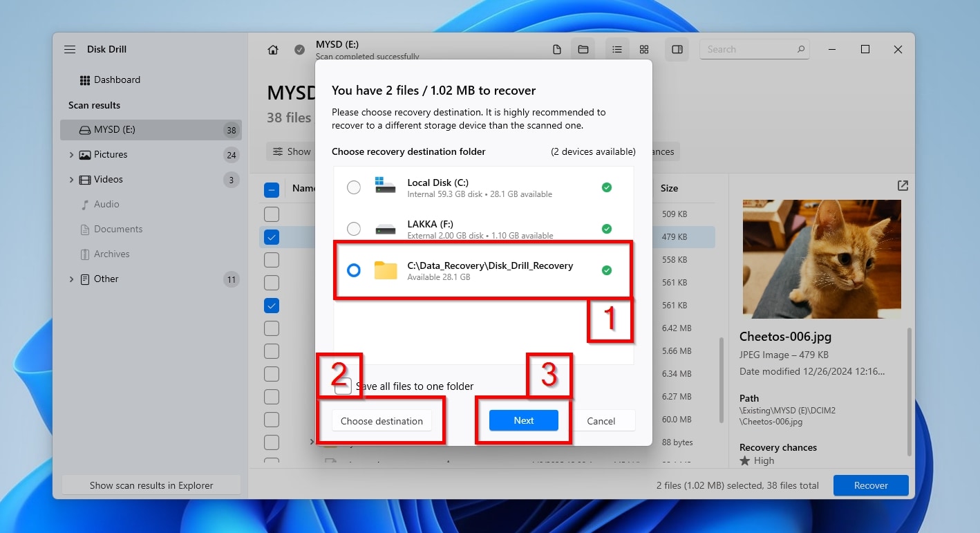Open the hamburger menu beside Disk Drill

[70, 50]
